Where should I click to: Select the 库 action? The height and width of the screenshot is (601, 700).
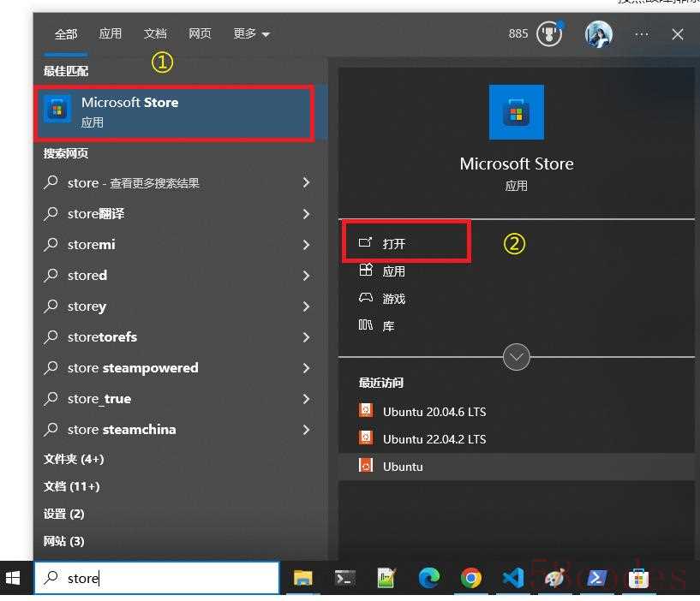tap(376, 325)
